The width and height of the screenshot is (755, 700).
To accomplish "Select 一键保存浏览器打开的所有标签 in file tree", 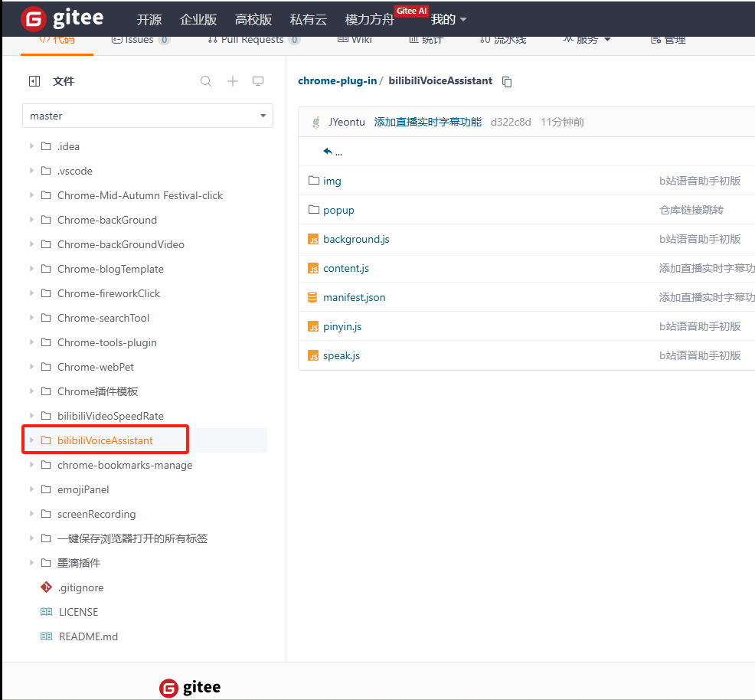I will (x=132, y=538).
